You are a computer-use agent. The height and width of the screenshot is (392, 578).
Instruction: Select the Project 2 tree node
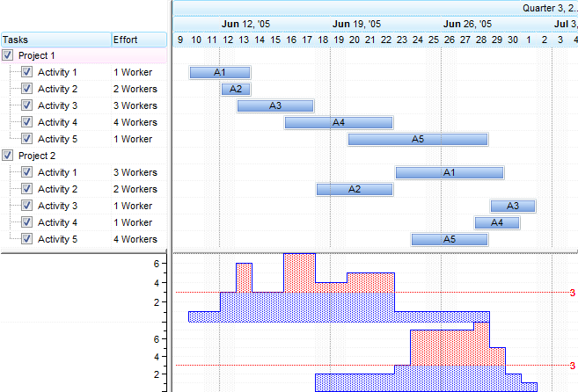36,156
